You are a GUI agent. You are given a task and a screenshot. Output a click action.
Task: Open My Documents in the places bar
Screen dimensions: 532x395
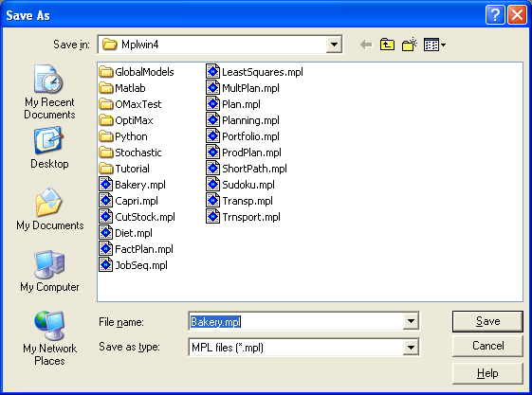pos(49,209)
